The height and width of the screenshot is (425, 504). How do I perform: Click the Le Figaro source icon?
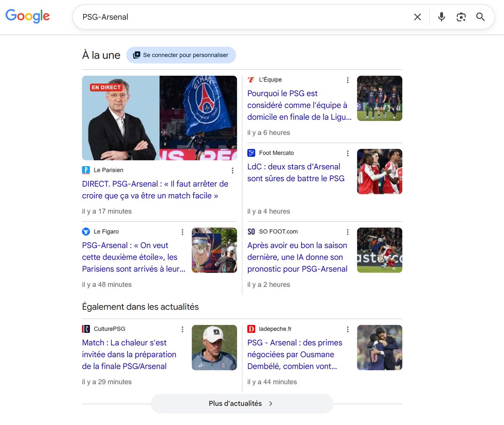pyautogui.click(x=86, y=232)
